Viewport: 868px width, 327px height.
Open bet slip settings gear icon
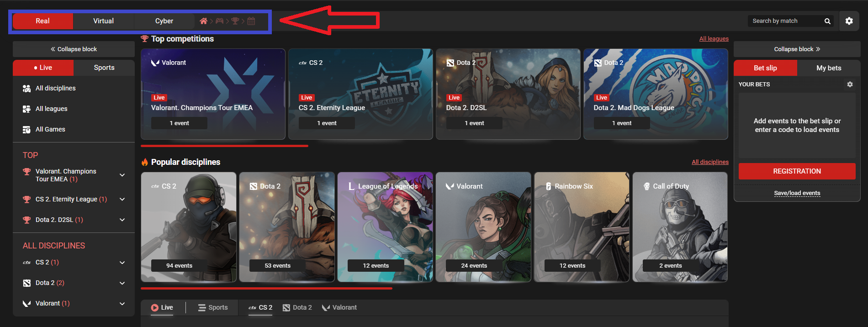850,84
